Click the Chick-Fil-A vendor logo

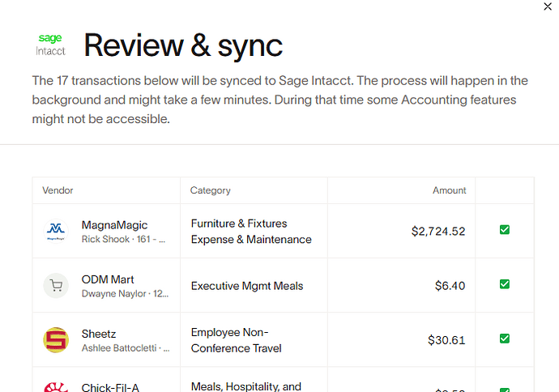[56, 387]
